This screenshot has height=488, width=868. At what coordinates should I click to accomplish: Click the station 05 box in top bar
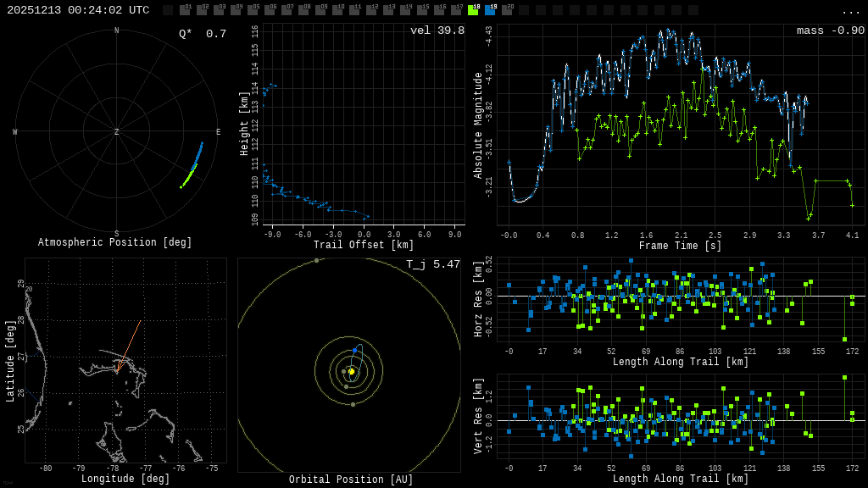pos(253,10)
